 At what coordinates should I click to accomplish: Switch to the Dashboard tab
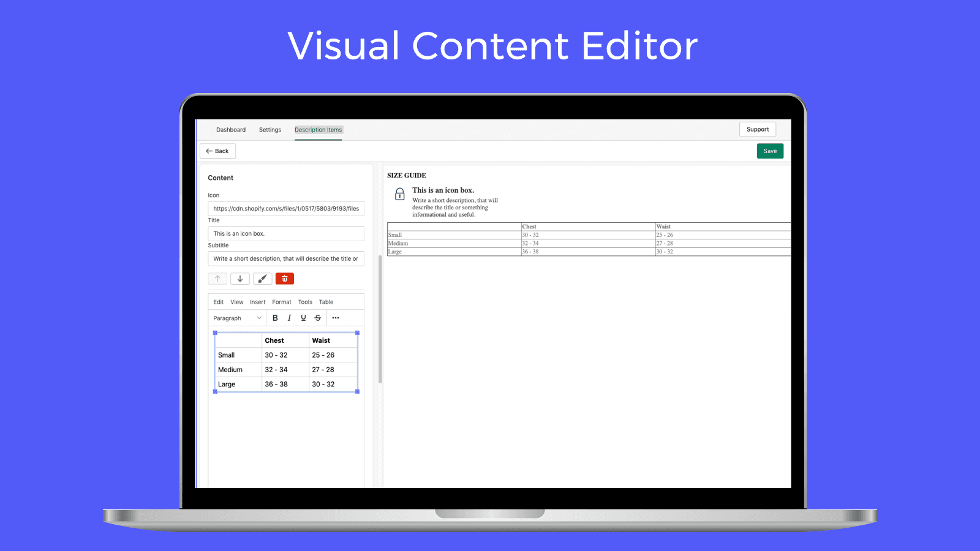(231, 130)
